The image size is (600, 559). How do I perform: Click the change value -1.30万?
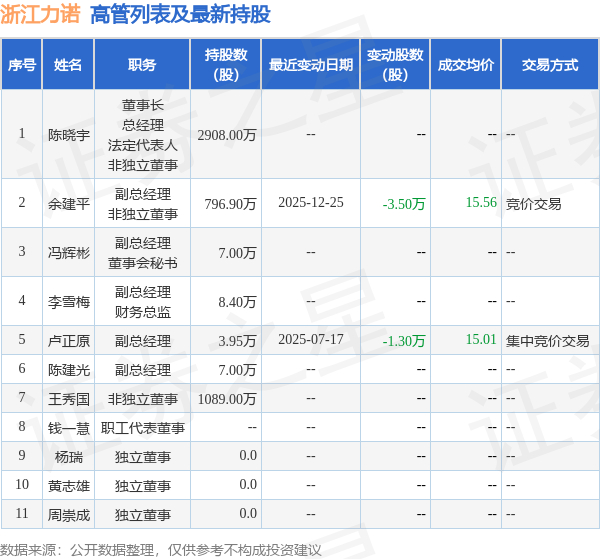click(x=404, y=341)
